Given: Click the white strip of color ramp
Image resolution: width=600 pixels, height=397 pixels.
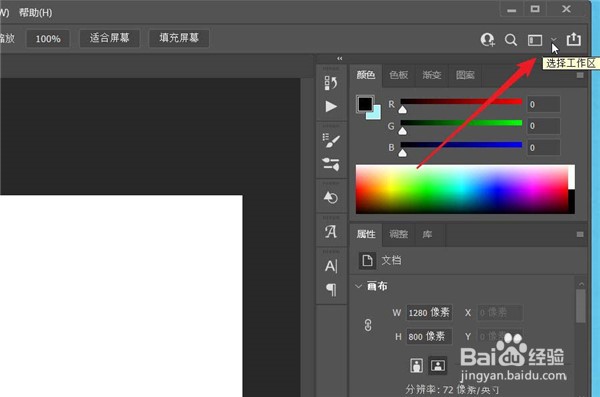Looking at the screenshot, I should click(x=572, y=177).
